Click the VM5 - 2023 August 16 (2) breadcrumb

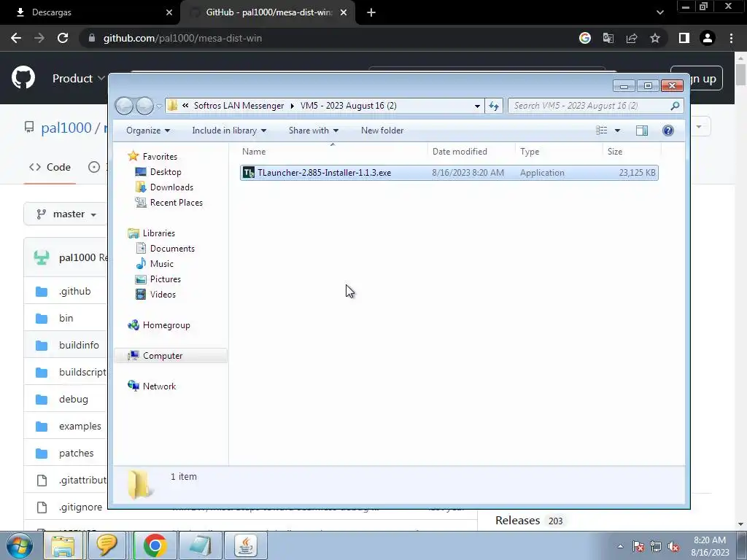(348, 106)
